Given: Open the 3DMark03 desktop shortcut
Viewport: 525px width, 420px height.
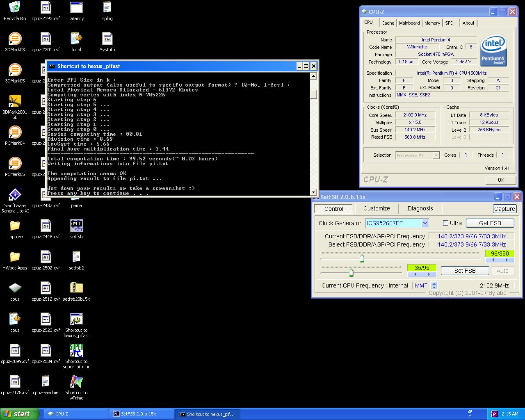Looking at the screenshot, I should pos(15,39).
